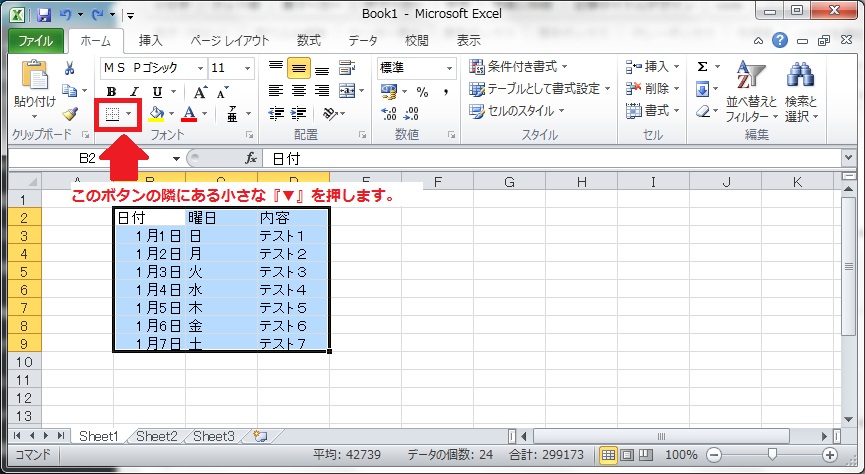Click the Format Painter brush icon
865x474 pixels.
pos(70,114)
